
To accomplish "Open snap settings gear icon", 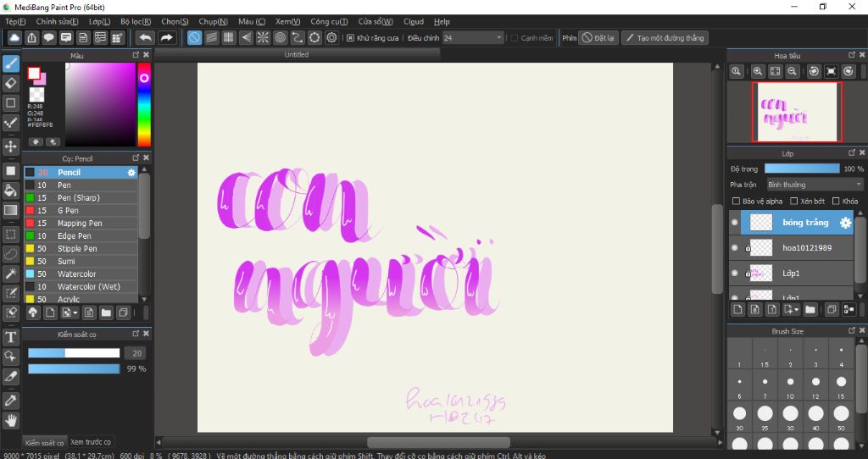I will [331, 37].
